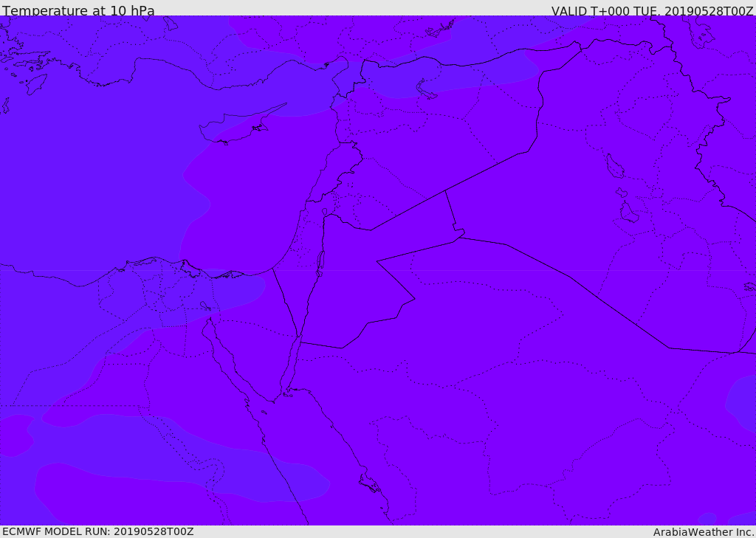This screenshot has width=756, height=538.
Task: Select the Gulf of Aqaba inlet
Action: [292, 364]
